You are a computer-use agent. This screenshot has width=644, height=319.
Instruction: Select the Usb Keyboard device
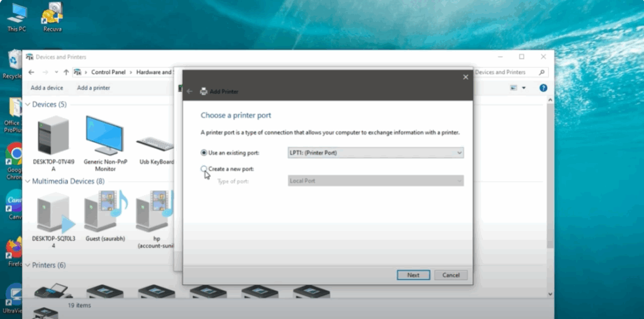[x=155, y=151]
